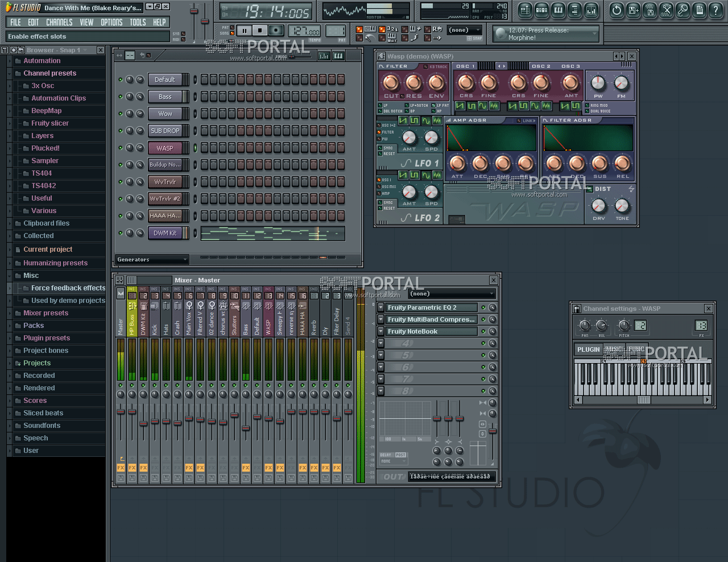Open the CHANNELS menu
The height and width of the screenshot is (562, 728).
(59, 22)
